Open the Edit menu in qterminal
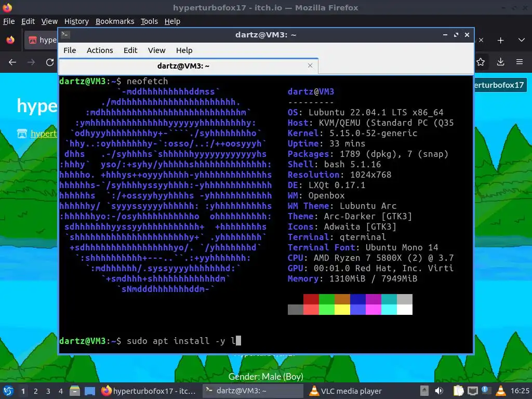Screen dimensions: 532x399 tap(130, 50)
